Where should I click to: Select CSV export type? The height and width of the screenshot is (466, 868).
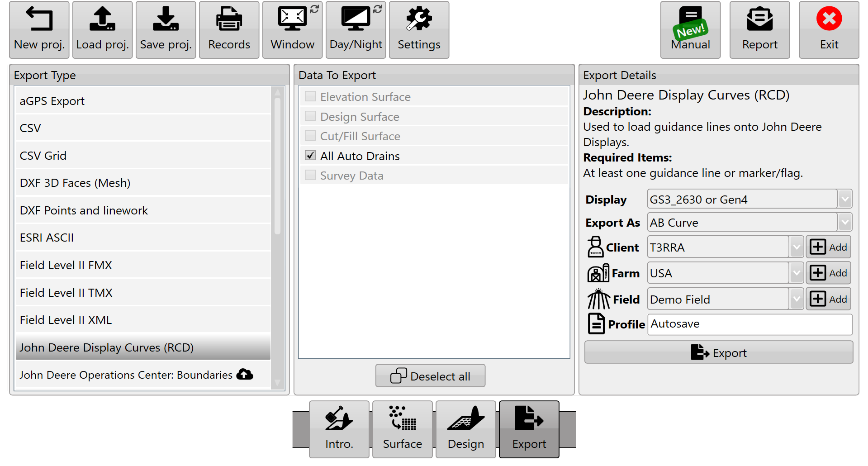coord(143,128)
